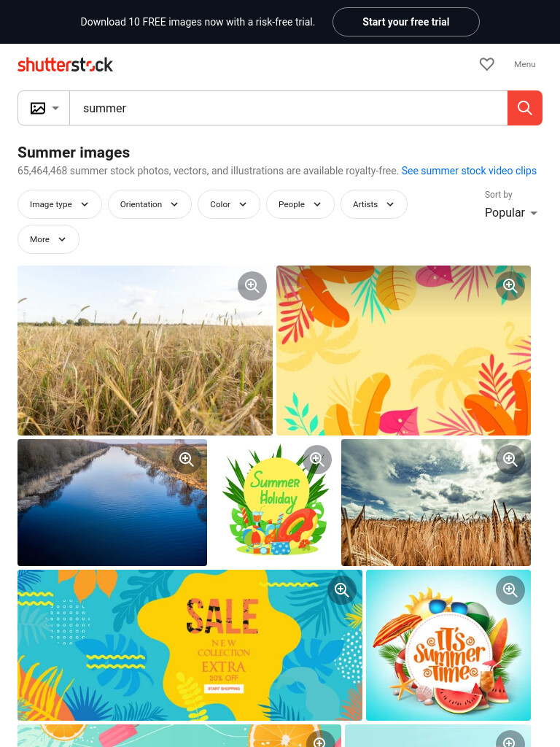The height and width of the screenshot is (747, 560).
Task: Zoom the Sale banner image preview
Action: [342, 589]
